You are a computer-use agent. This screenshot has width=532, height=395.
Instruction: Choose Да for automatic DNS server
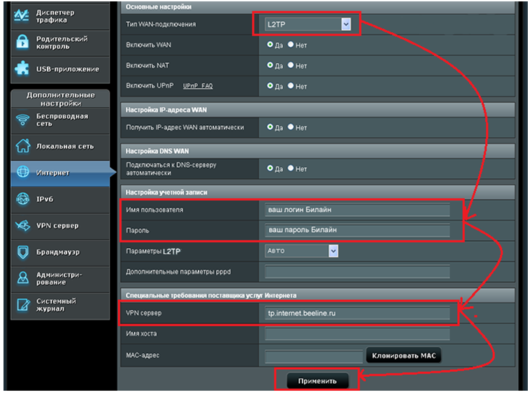270,168
